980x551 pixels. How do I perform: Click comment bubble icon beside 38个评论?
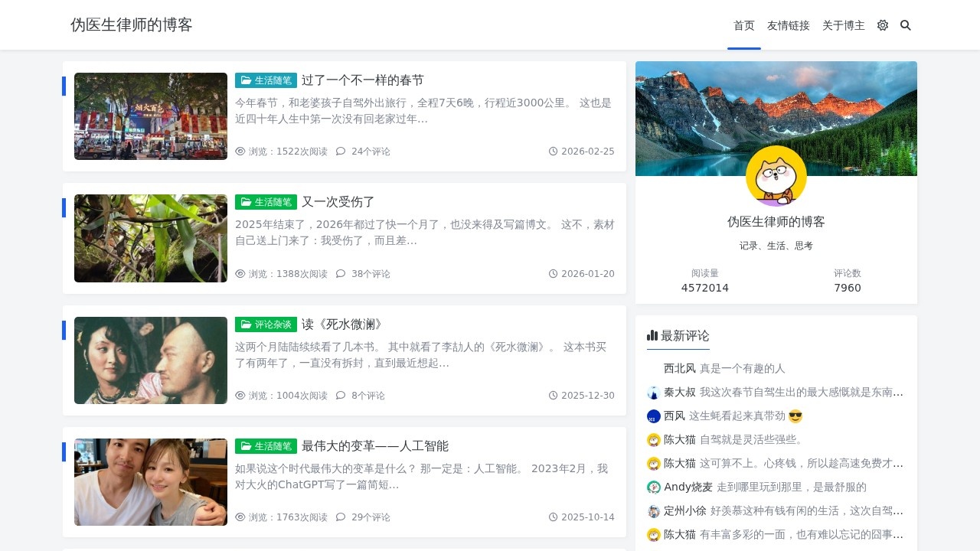point(341,273)
